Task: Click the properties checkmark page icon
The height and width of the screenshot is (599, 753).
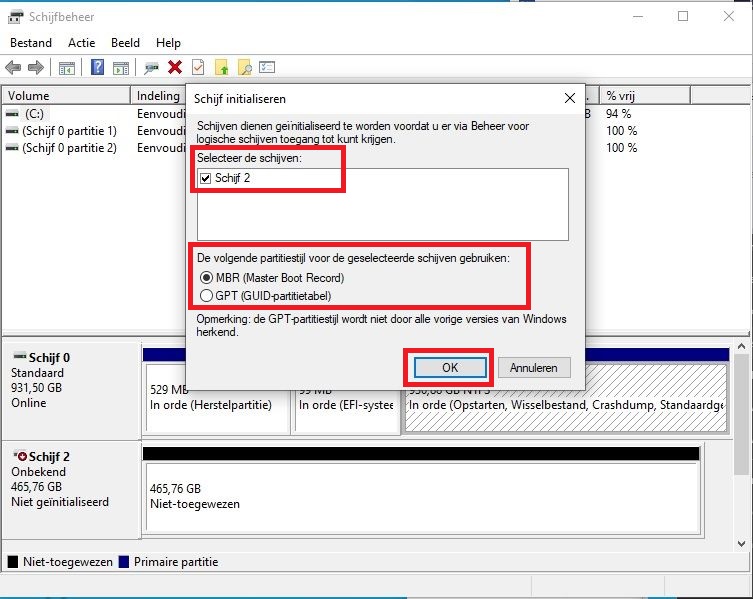Action: click(198, 67)
